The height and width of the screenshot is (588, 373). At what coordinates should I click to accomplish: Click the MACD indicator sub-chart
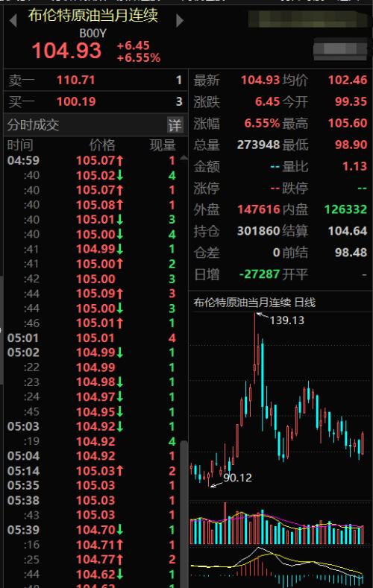pos(280,567)
